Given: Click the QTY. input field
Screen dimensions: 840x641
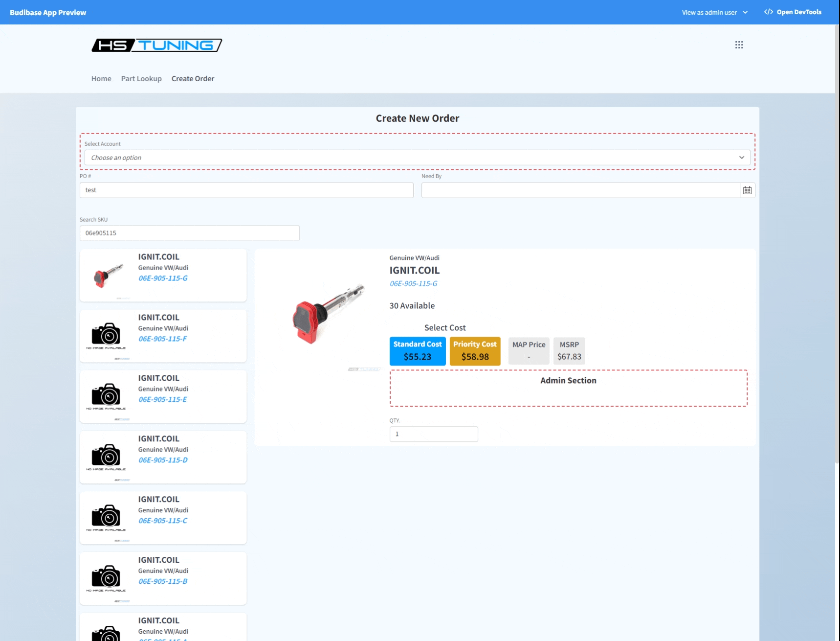Looking at the screenshot, I should coord(434,434).
